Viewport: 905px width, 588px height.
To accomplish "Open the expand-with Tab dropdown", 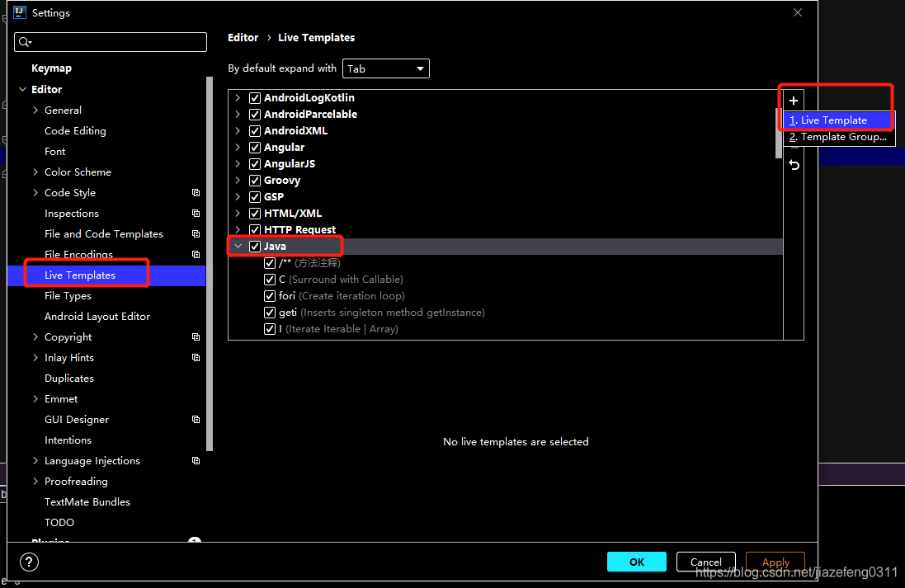I will tap(385, 68).
